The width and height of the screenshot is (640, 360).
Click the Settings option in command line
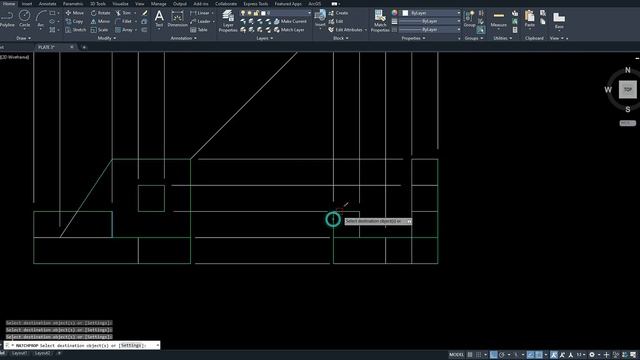pos(132,345)
